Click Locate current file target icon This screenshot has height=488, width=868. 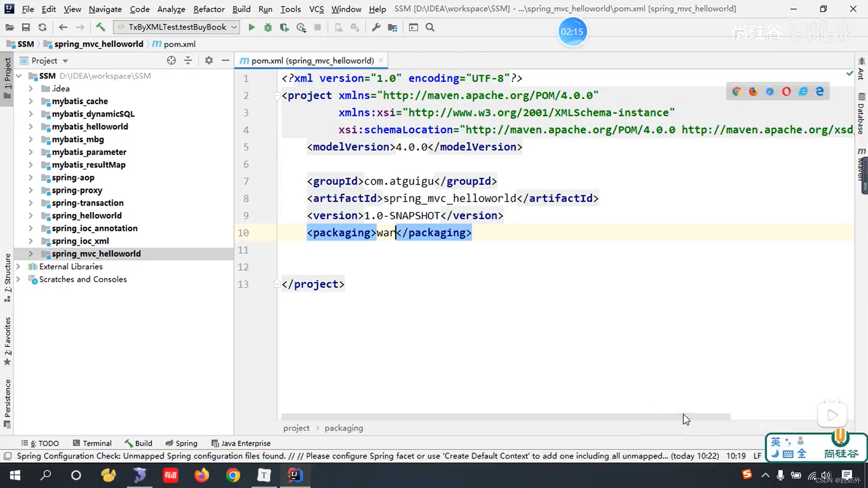point(171,61)
